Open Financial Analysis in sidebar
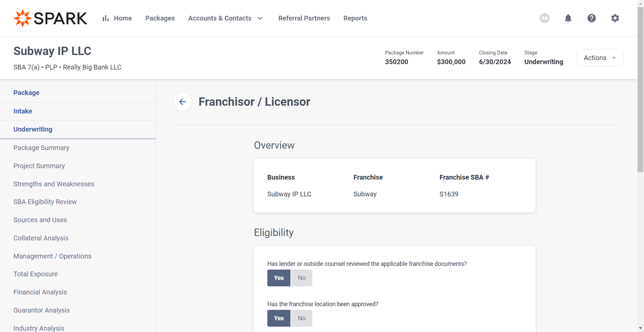 [x=40, y=292]
